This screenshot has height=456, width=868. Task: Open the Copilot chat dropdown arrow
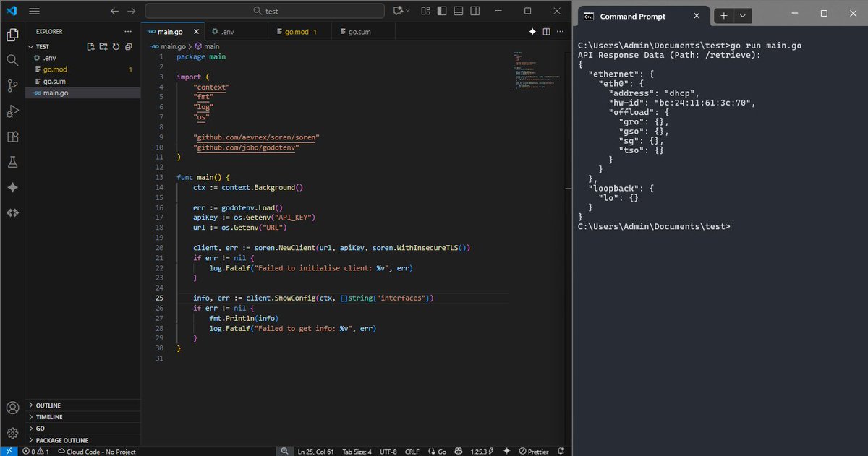[408, 11]
